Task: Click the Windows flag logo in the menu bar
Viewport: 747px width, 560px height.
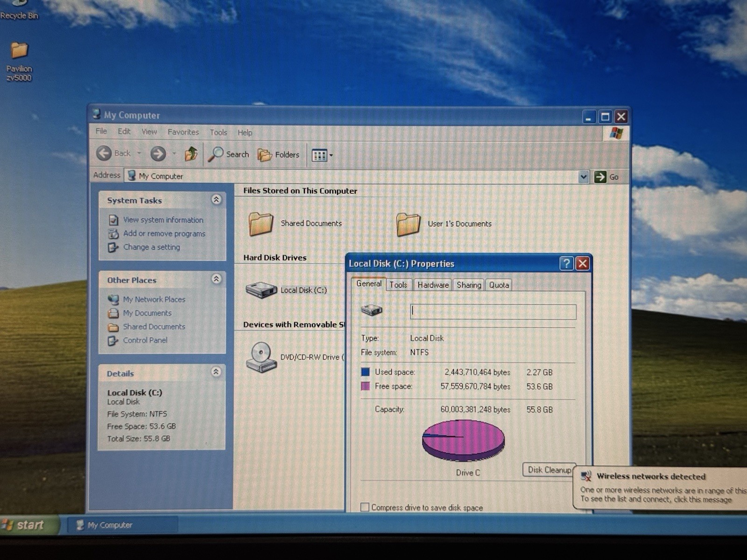Action: point(616,133)
